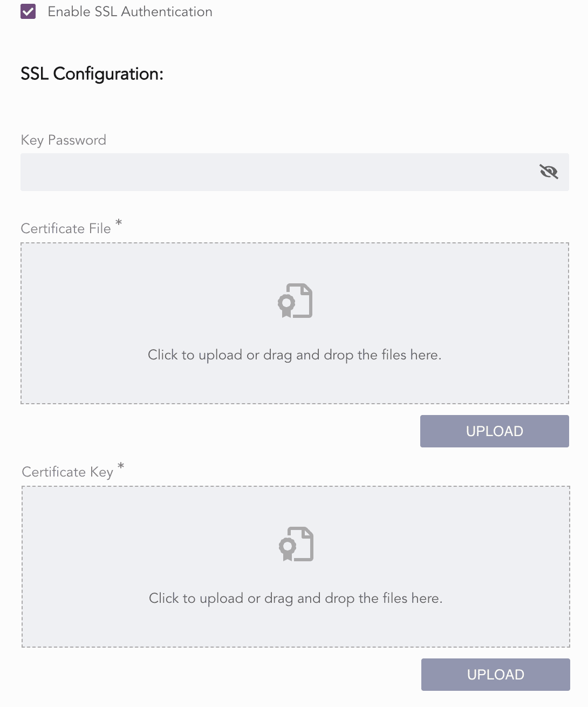Screen dimensions: 588x707
Task: Click the crossed-eye icon in Key Password field
Action: click(549, 172)
